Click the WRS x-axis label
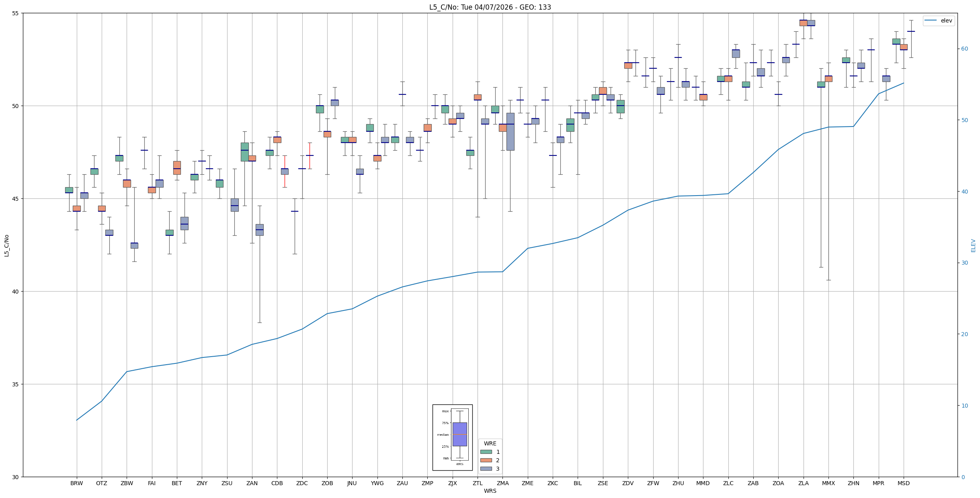This screenshot has width=980, height=498. (x=490, y=491)
